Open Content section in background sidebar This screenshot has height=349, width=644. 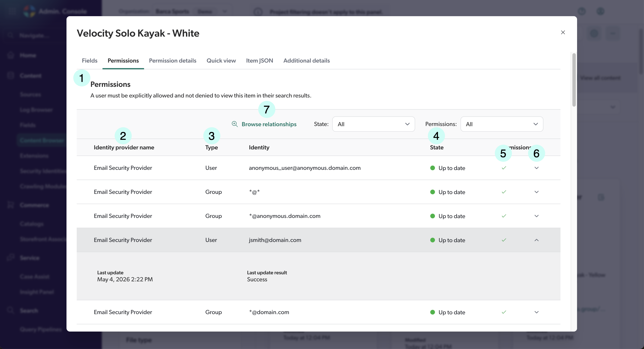pyautogui.click(x=30, y=76)
